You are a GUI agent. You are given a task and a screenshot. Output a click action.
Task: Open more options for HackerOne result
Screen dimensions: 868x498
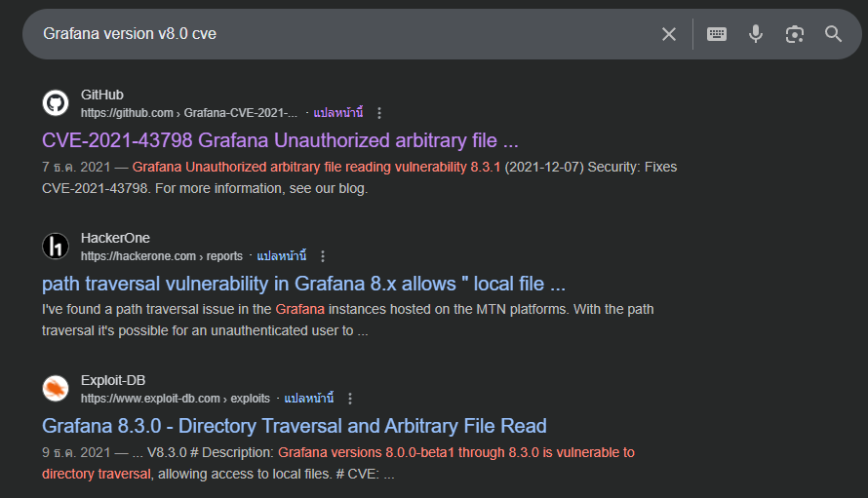pyautogui.click(x=323, y=256)
